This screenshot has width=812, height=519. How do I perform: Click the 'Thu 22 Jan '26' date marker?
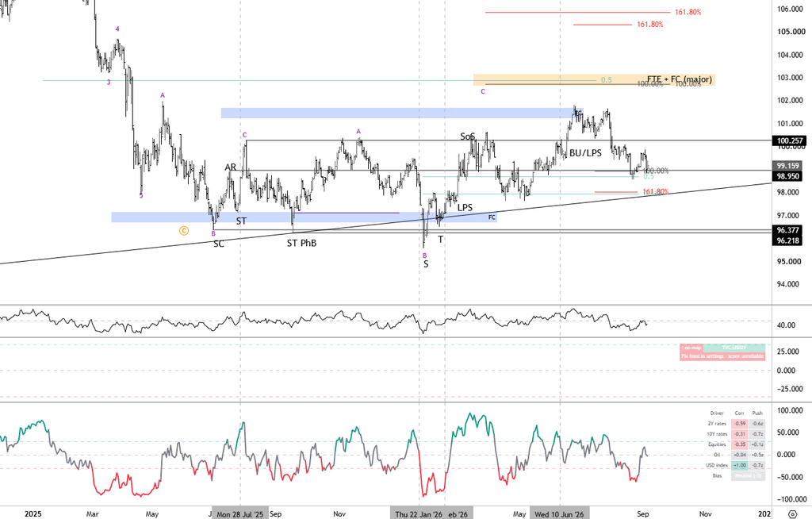tap(419, 513)
